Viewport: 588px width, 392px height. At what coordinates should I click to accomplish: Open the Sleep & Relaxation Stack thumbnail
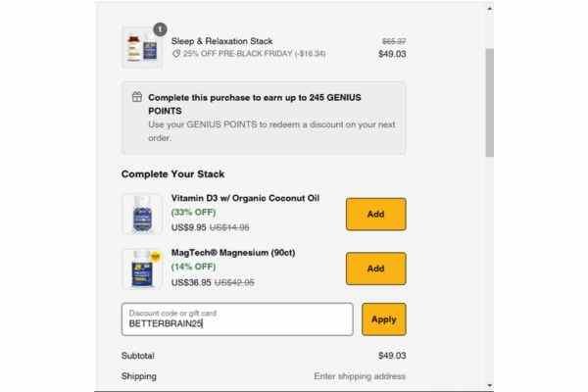tap(142, 48)
